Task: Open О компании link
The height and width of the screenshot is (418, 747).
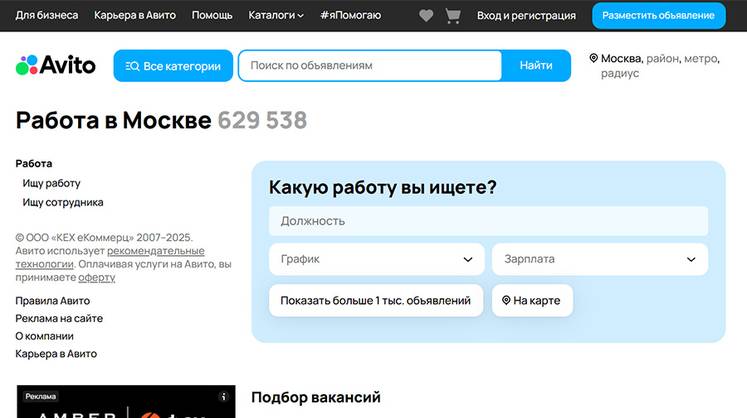Action: pos(45,336)
